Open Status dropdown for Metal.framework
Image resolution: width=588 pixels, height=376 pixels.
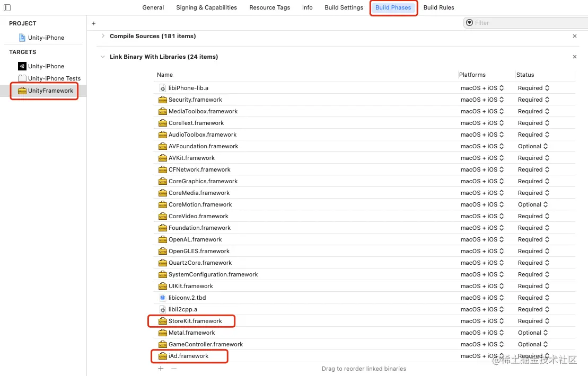[x=533, y=333]
